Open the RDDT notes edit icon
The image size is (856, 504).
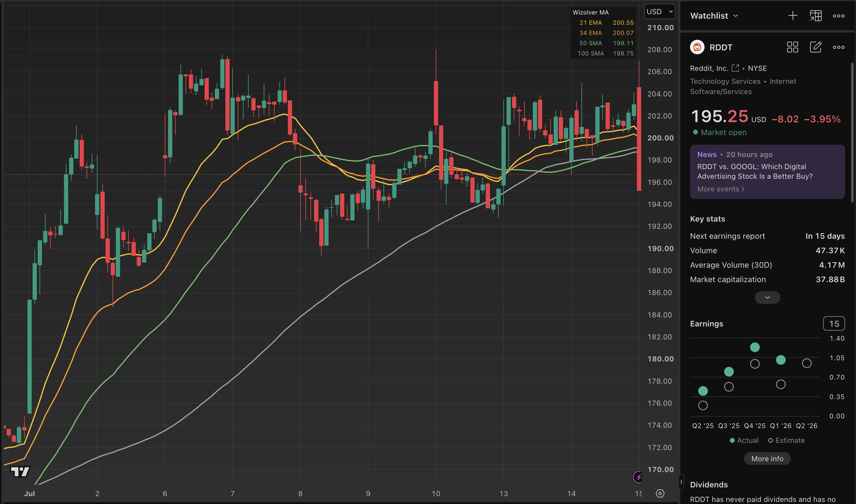tap(816, 47)
